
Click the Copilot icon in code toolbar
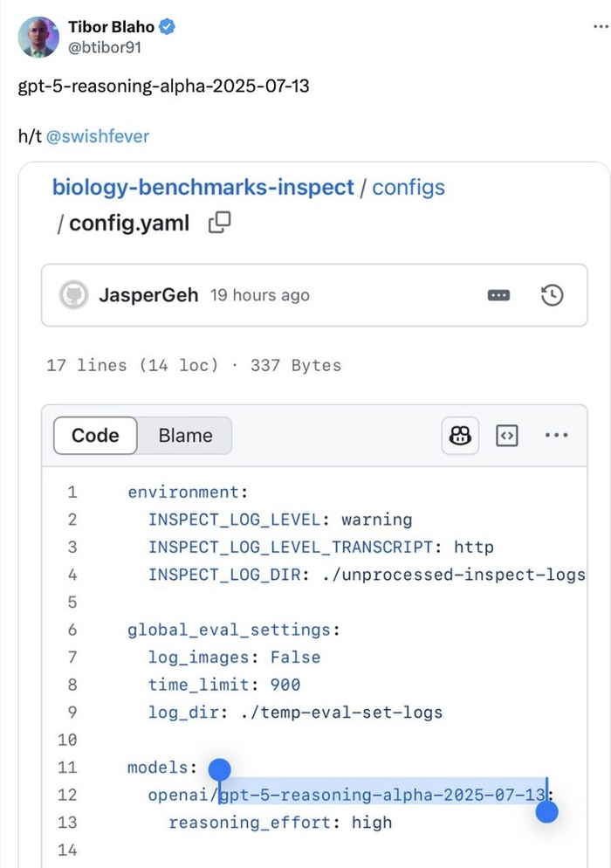[x=460, y=436]
